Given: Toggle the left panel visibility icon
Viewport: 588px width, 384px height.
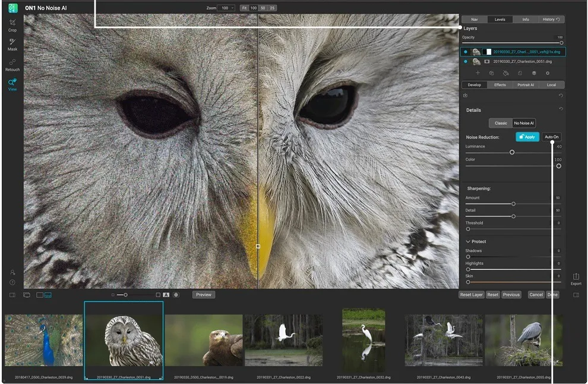Looking at the screenshot, I should pyautogui.click(x=12, y=295).
